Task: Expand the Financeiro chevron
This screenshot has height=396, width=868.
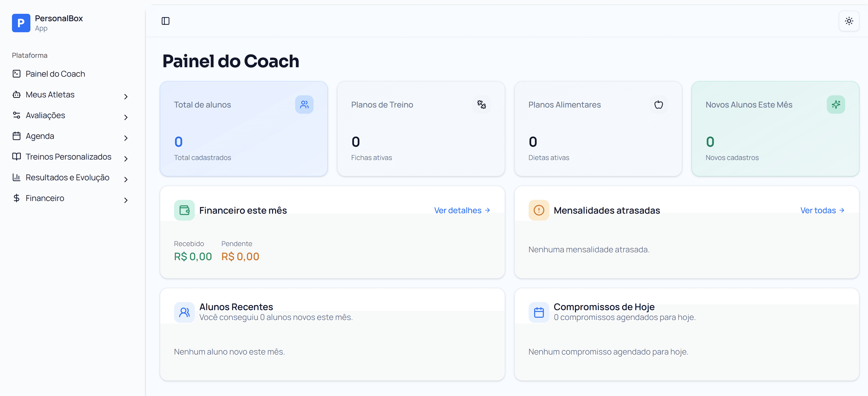Action: click(x=126, y=200)
